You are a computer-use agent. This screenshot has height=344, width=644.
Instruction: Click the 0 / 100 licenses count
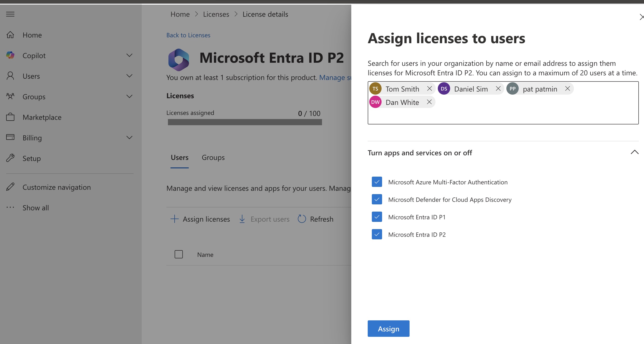(309, 113)
